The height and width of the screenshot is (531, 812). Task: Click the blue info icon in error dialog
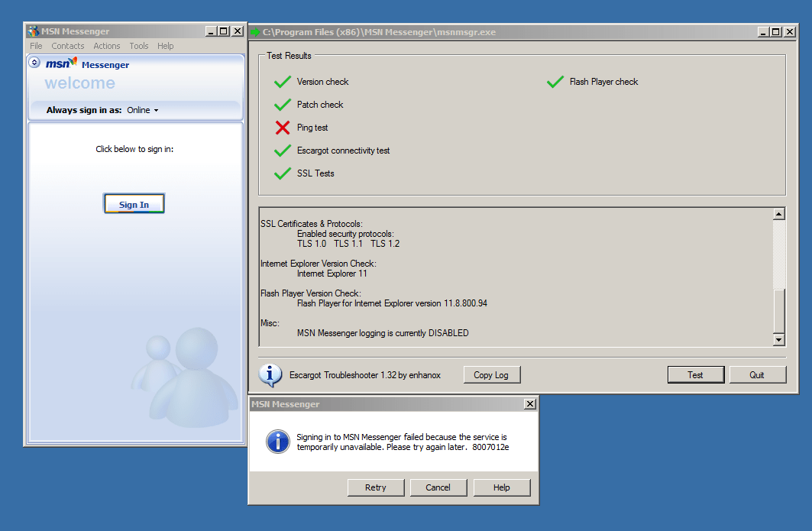277,442
